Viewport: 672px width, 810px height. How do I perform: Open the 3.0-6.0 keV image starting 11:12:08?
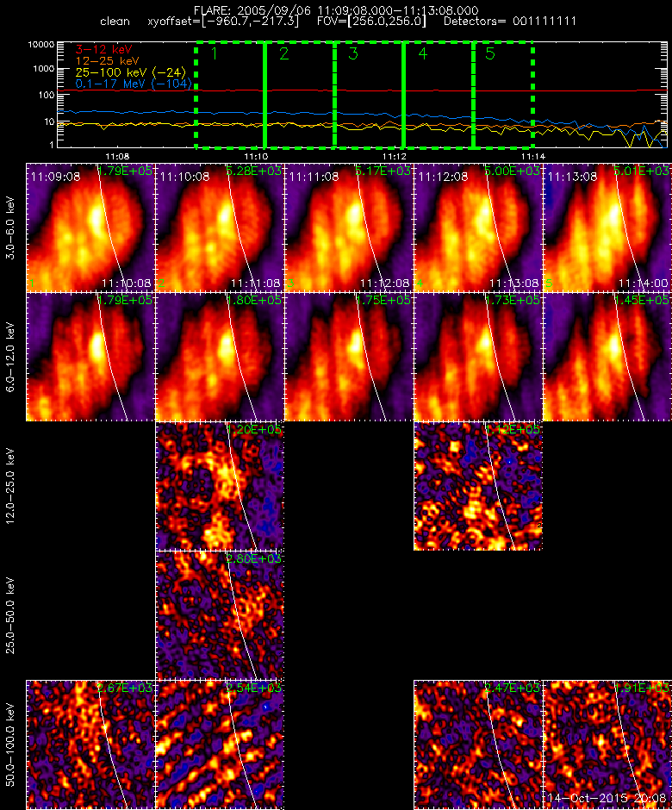pyautogui.click(x=478, y=227)
